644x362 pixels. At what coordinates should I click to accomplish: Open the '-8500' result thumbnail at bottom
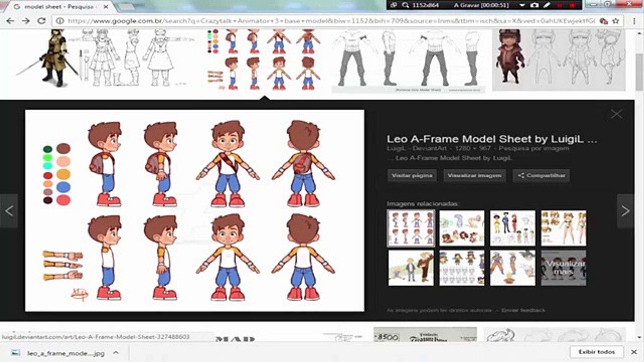pos(425,335)
